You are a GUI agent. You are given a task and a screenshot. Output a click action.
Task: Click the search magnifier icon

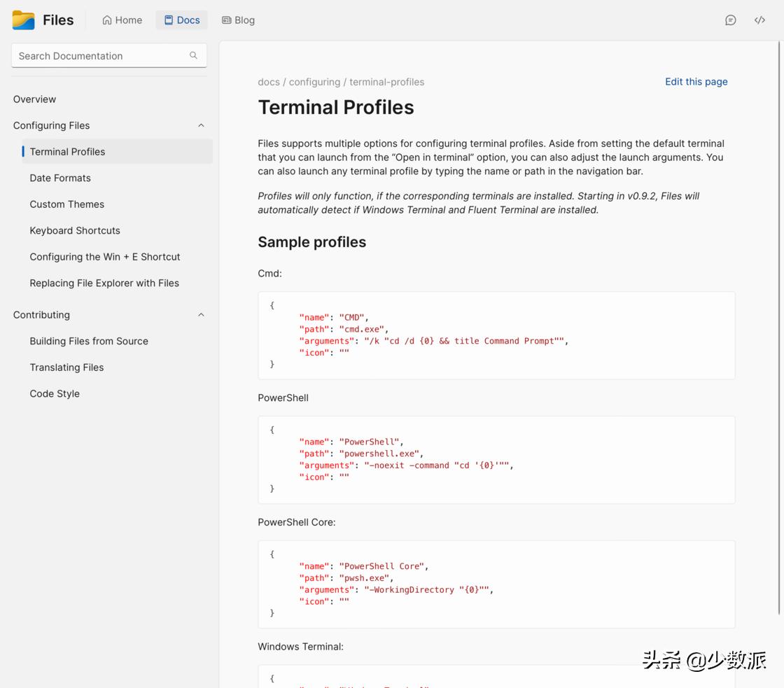(x=193, y=55)
